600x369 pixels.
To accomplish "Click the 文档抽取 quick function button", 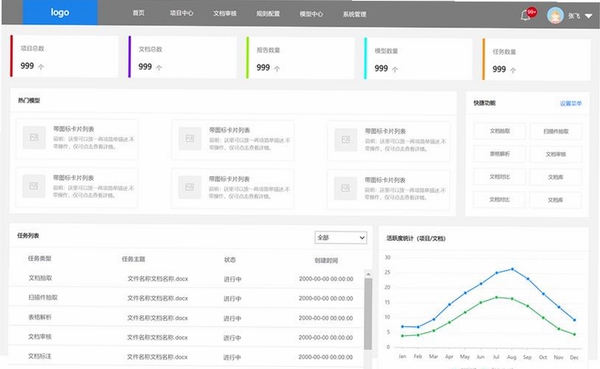I will [x=500, y=131].
